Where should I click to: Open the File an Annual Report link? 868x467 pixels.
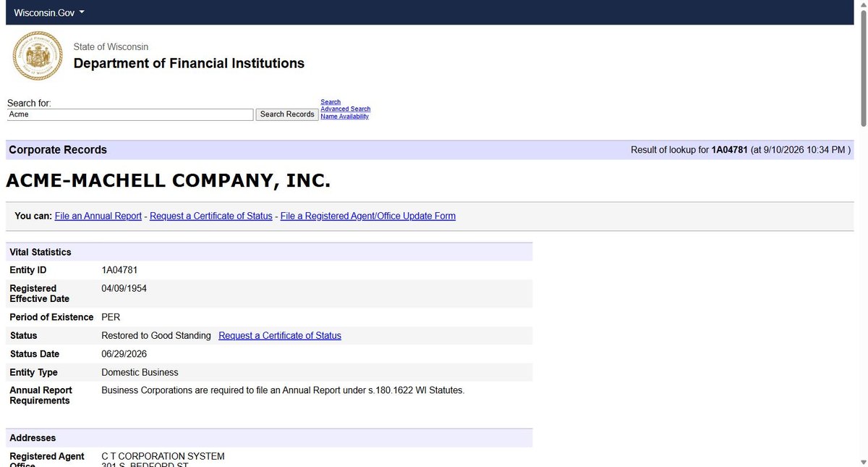tap(98, 216)
